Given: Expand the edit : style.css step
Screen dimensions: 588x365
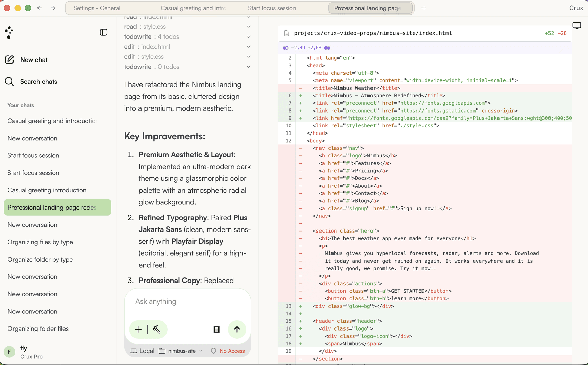Looking at the screenshot, I should tap(187, 57).
